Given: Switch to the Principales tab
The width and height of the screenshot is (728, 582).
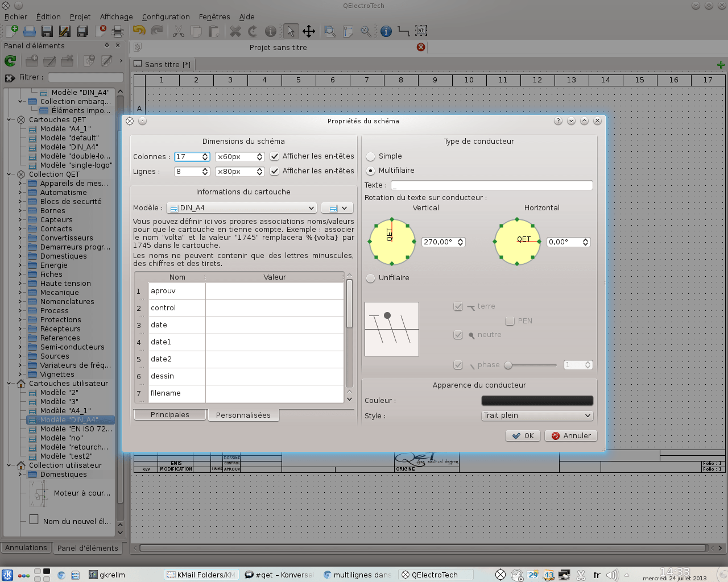Looking at the screenshot, I should click(169, 415).
